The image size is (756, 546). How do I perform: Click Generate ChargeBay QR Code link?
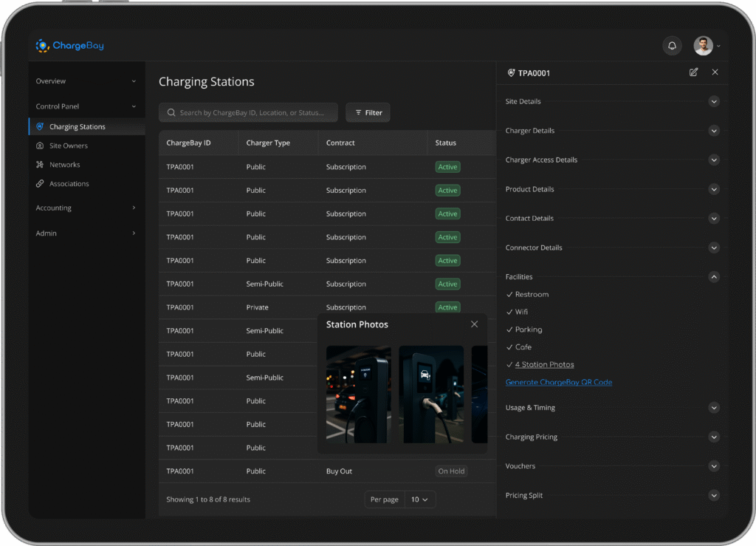558,382
